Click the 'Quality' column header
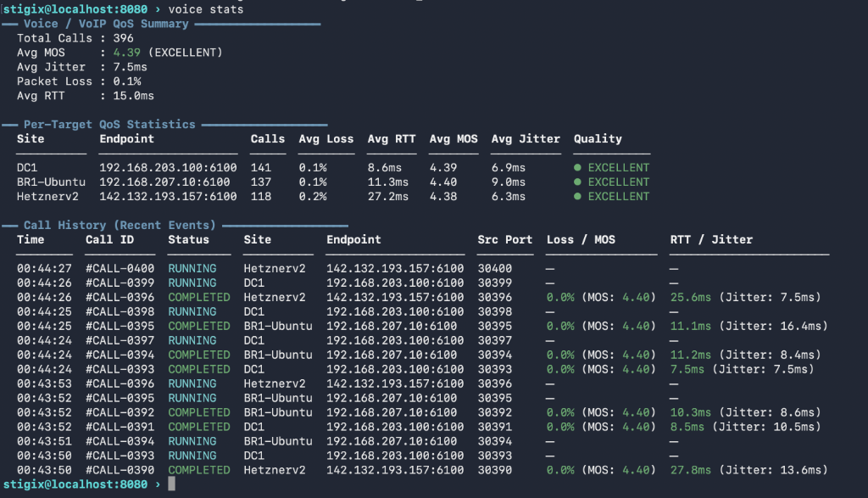Image resolution: width=868 pixels, height=498 pixels. (x=598, y=139)
